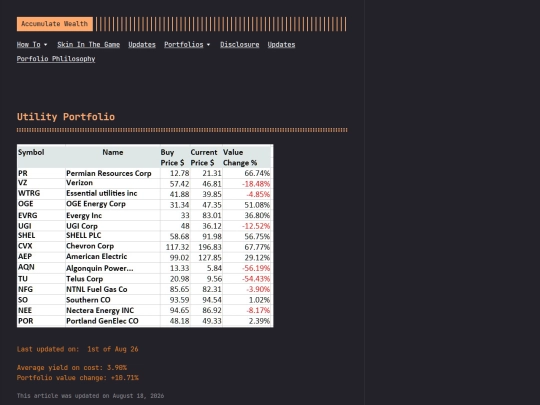
Task: Select the NFG symbol cell
Action: coord(25,289)
